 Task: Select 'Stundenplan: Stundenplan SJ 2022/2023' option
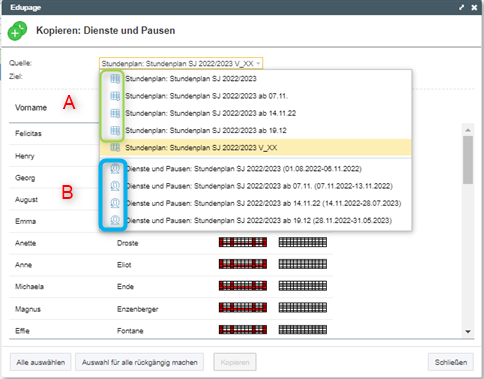point(255,79)
